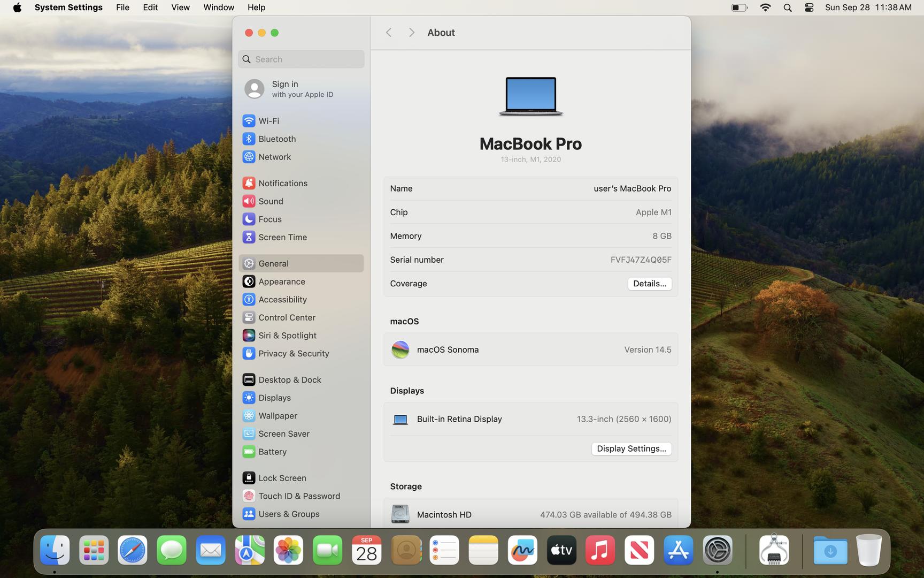924x578 pixels.
Task: Open the File menu
Action: click(x=122, y=7)
